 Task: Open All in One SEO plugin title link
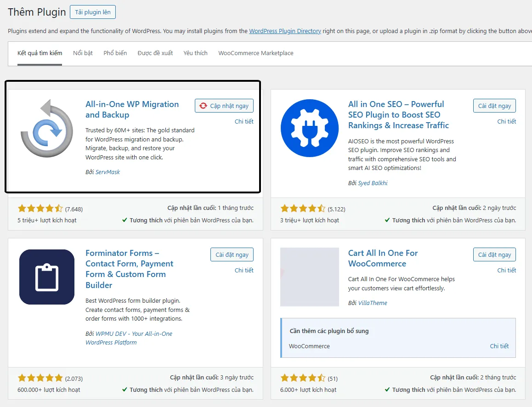click(398, 115)
